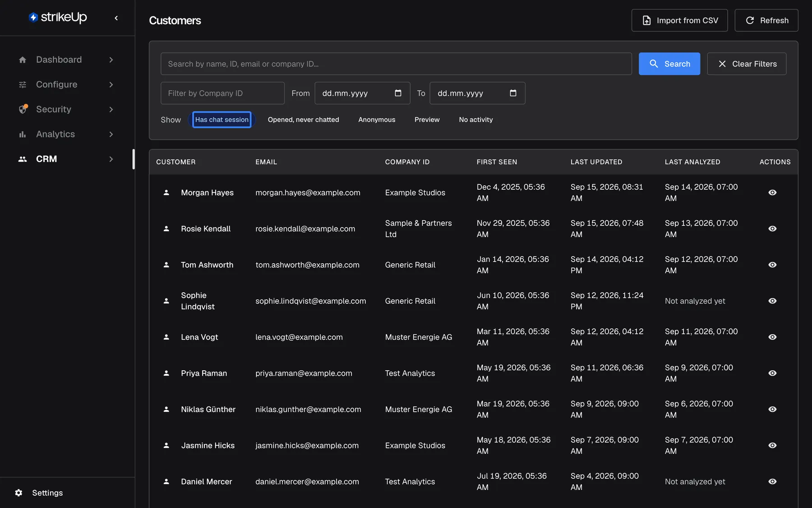Image resolution: width=812 pixels, height=508 pixels.
Task: Toggle the Has chat session filter
Action: point(222,120)
